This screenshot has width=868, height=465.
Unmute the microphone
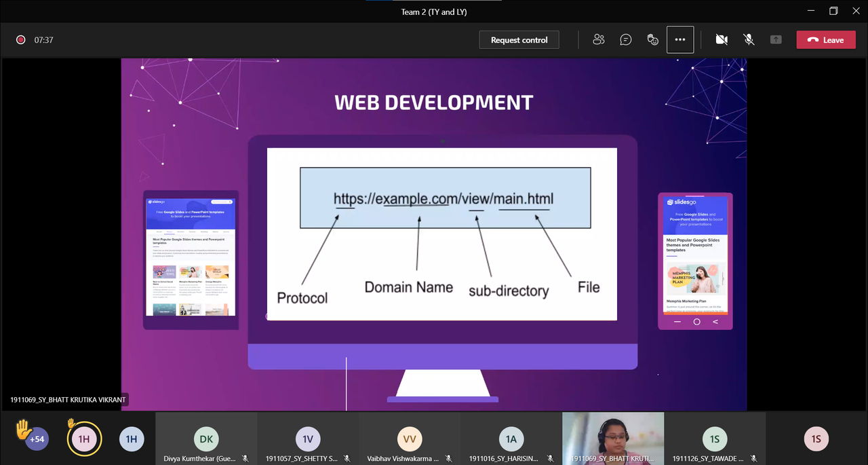749,40
